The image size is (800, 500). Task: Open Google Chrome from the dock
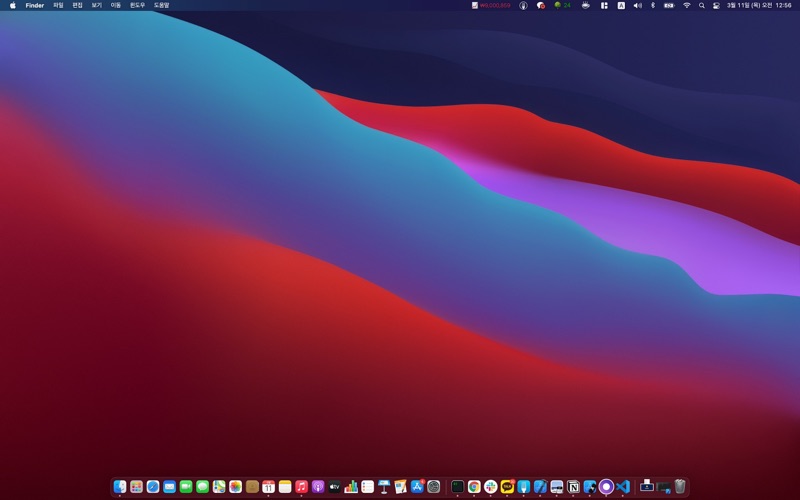[474, 486]
